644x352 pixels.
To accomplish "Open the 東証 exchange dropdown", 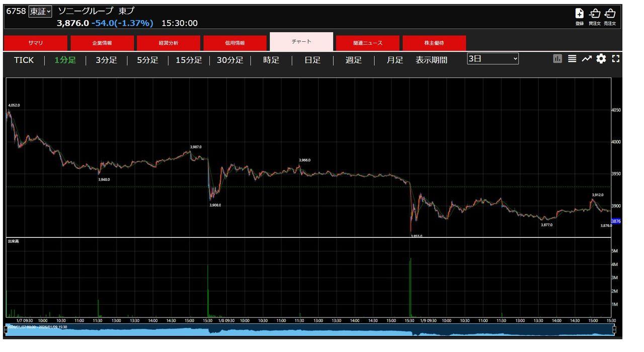I will point(40,11).
